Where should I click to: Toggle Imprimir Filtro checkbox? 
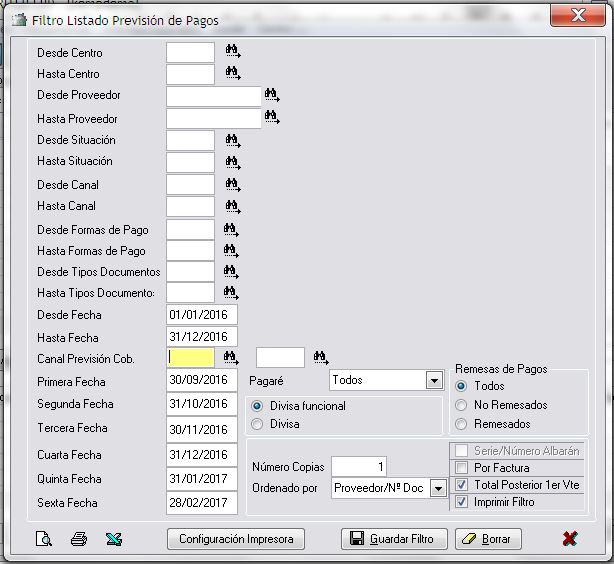[x=461, y=502]
